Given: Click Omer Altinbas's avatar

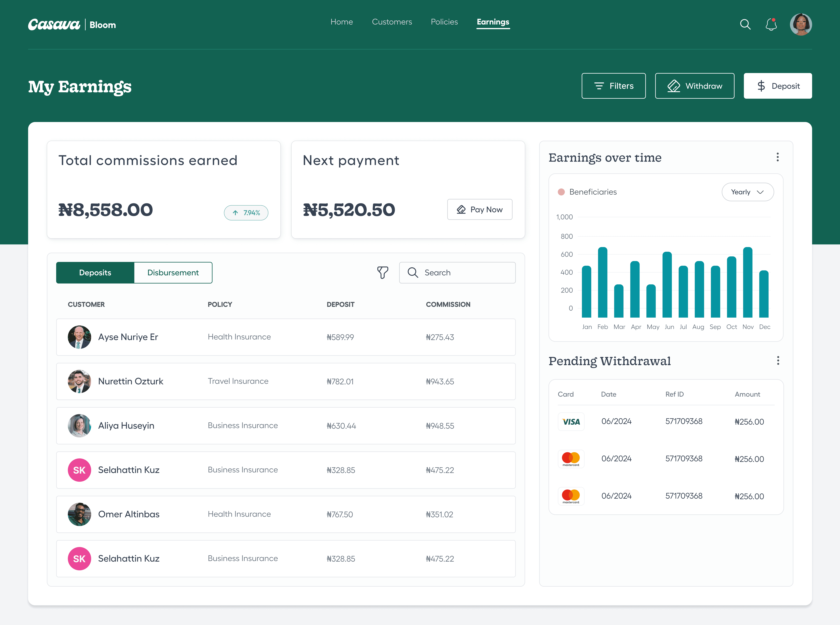Looking at the screenshot, I should pyautogui.click(x=79, y=514).
